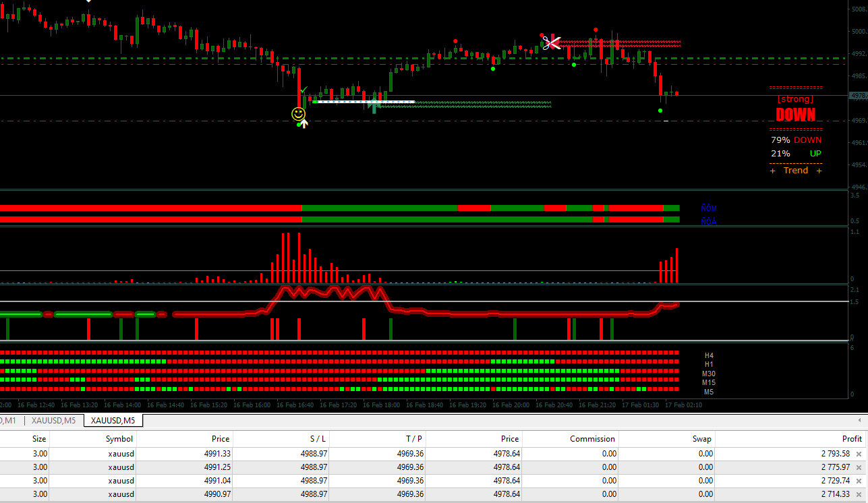The width and height of the screenshot is (868, 503).
Task: Click the white up arrow below the smiley
Action: tap(304, 123)
